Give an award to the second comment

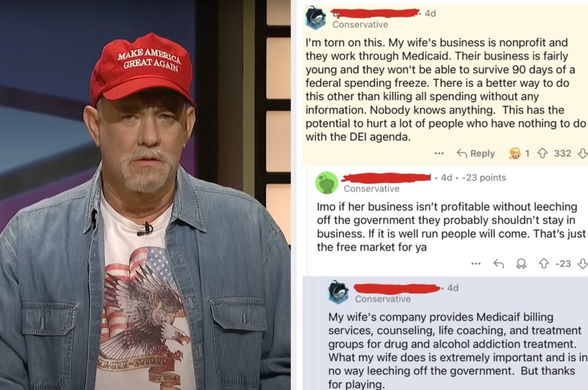click(x=520, y=264)
